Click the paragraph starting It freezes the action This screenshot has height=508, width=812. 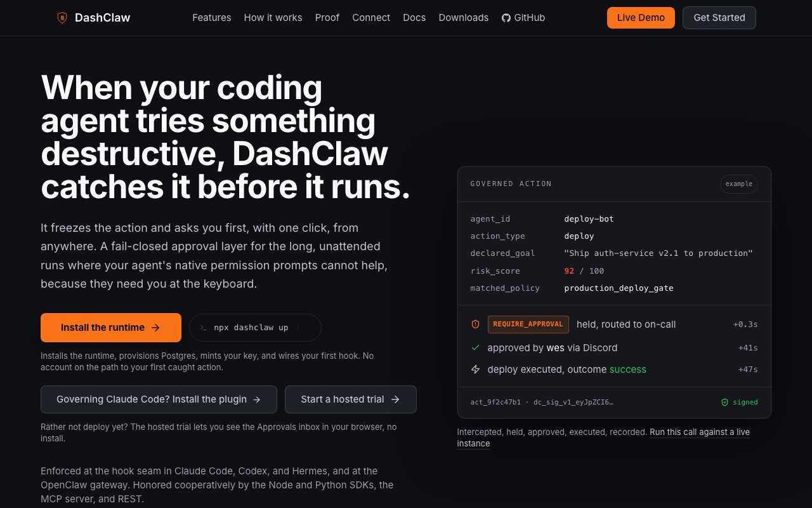point(214,255)
